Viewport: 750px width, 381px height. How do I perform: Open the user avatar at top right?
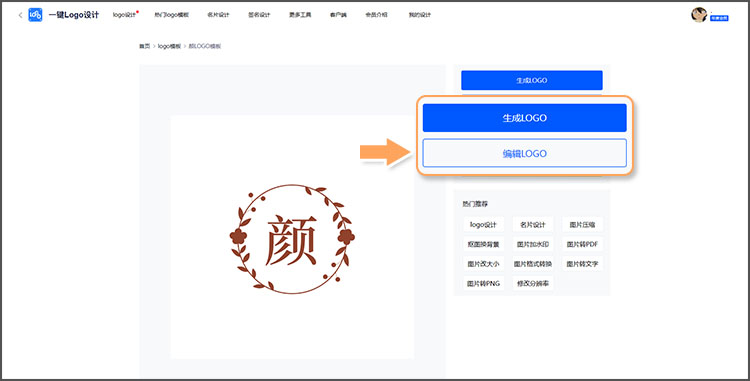699,15
